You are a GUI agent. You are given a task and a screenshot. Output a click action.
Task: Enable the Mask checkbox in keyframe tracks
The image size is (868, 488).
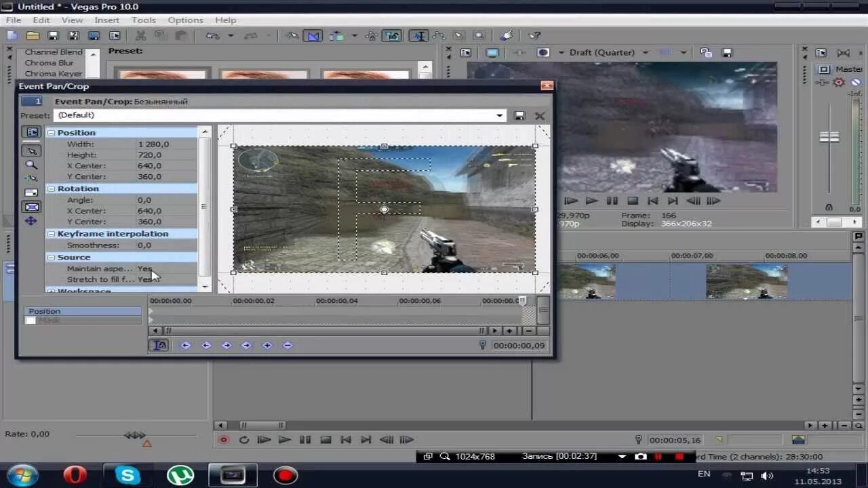pyautogui.click(x=31, y=320)
